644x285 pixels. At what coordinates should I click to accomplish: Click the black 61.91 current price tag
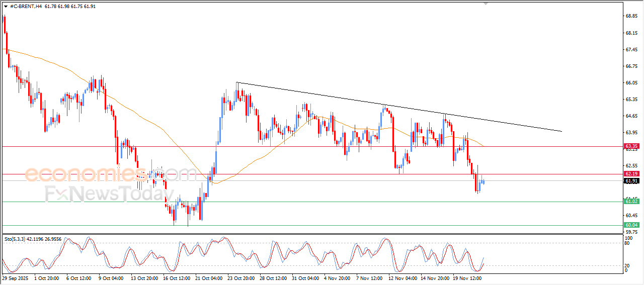click(631, 180)
